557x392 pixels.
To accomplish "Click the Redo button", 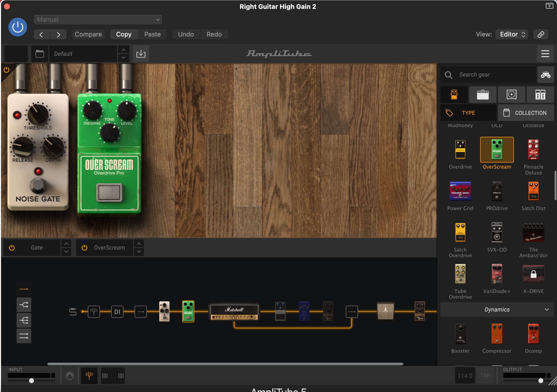I will click(x=214, y=34).
